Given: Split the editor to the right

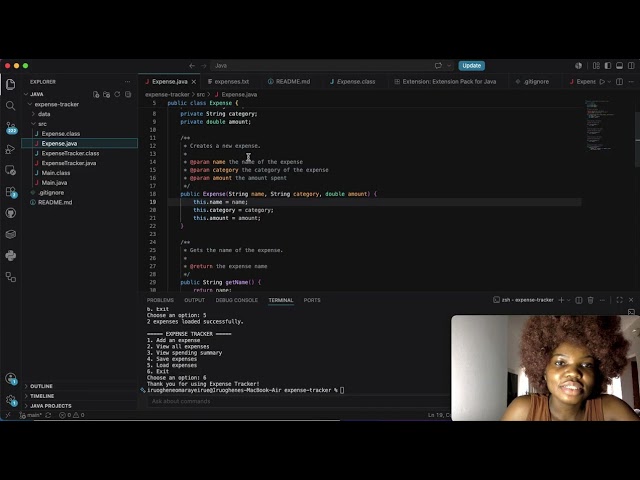Looking at the screenshot, I should (619, 82).
